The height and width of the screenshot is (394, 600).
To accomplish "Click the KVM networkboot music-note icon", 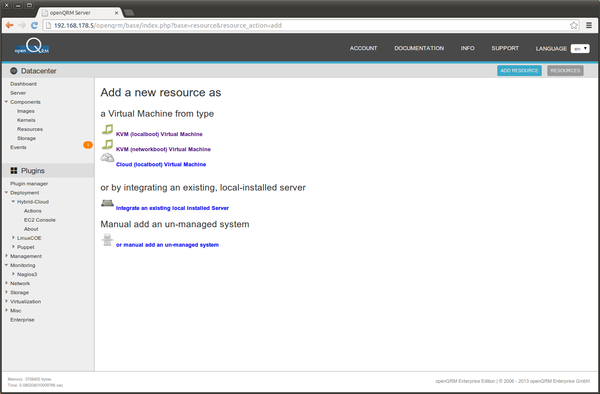I will tap(107, 145).
